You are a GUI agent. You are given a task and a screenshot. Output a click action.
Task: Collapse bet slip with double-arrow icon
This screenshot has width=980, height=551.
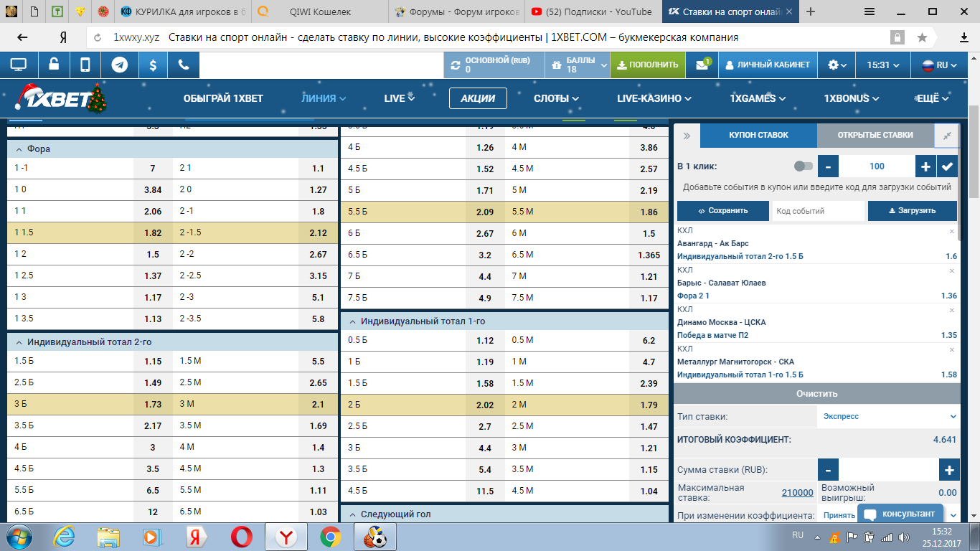coord(687,136)
